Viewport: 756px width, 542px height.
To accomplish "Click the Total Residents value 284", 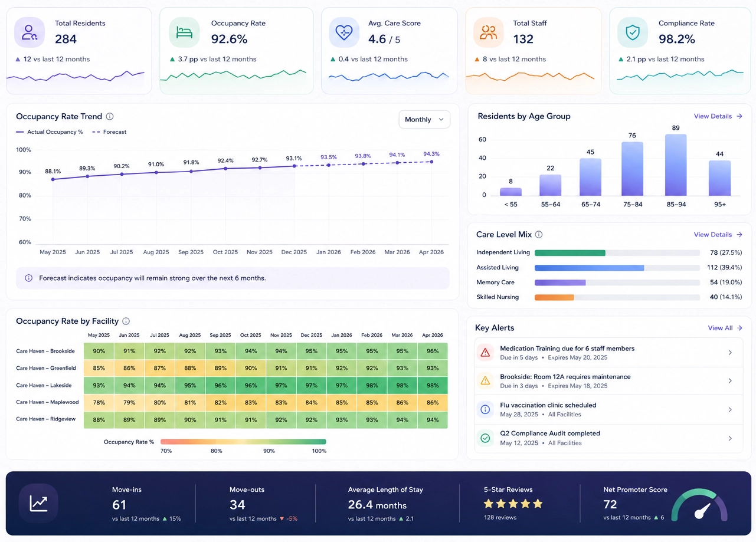I will pyautogui.click(x=66, y=39).
